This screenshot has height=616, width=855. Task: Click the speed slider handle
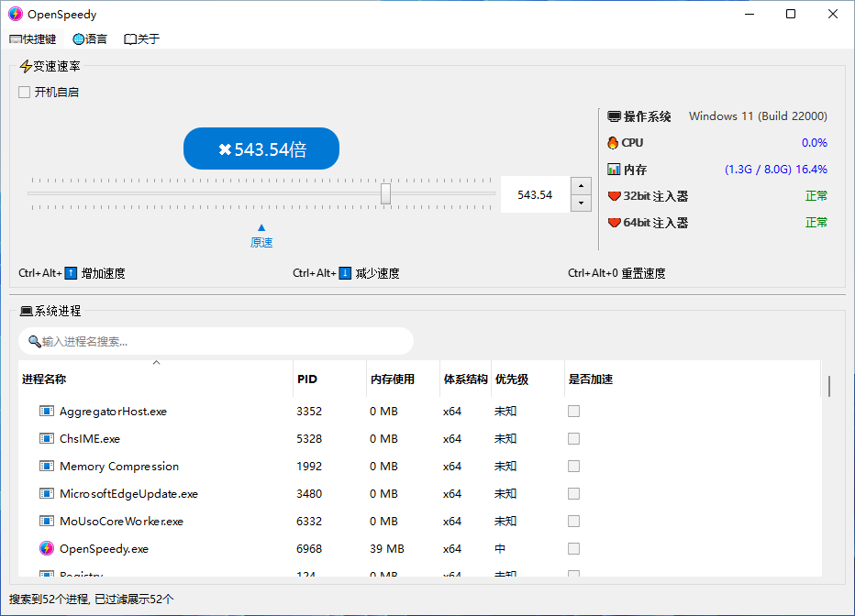(385, 193)
